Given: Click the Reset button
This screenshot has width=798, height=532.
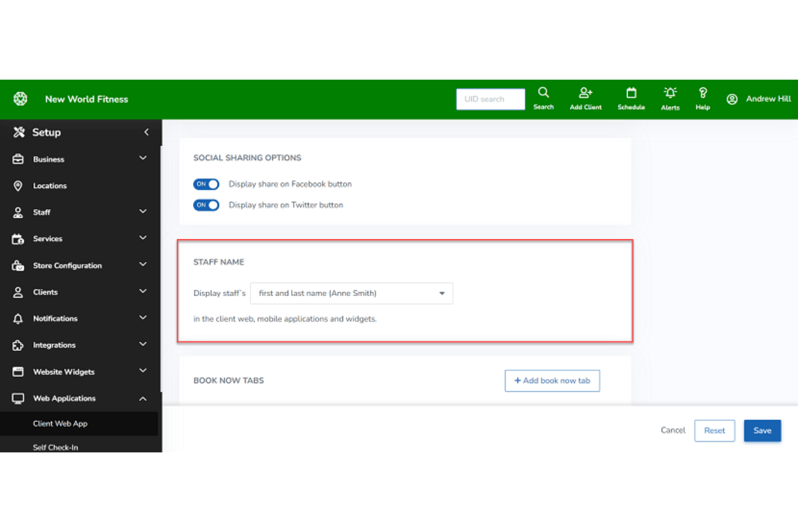Looking at the screenshot, I should tap(714, 431).
